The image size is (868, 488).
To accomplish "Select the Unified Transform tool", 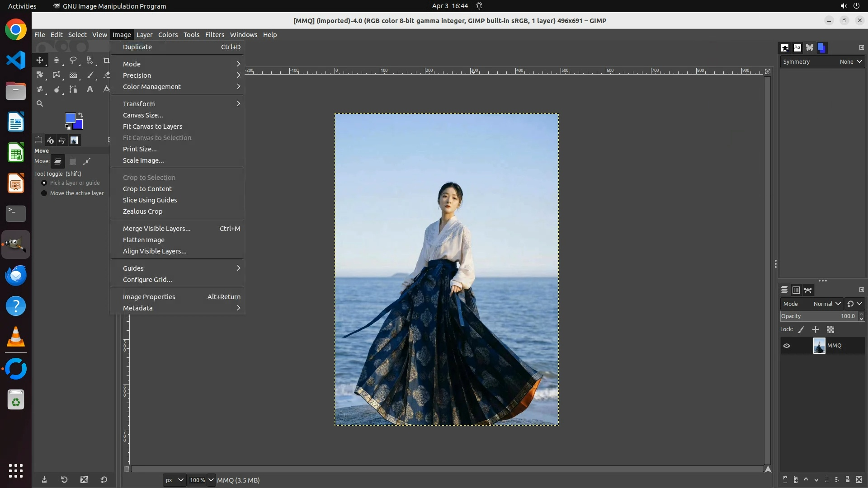I will (57, 75).
